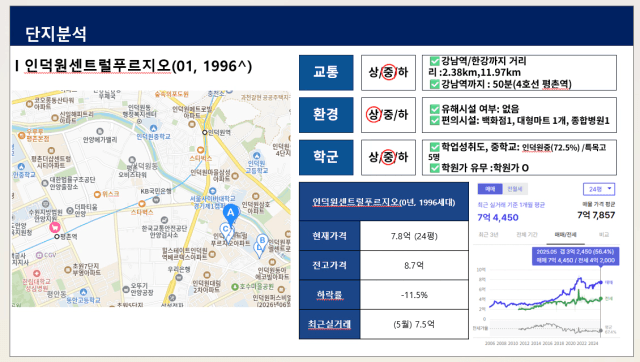Switch to the 매매 tab
This screenshot has width=640, height=362.
tap(490, 189)
